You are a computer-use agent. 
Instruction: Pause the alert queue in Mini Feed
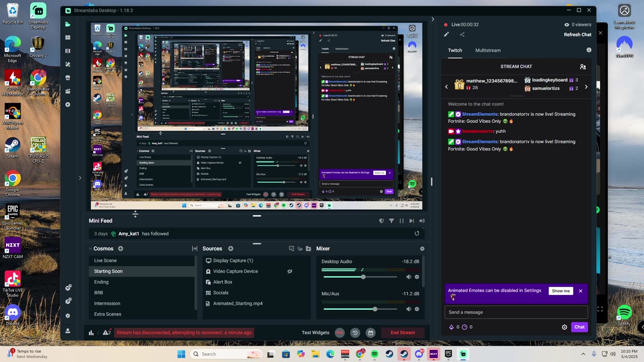(401, 221)
